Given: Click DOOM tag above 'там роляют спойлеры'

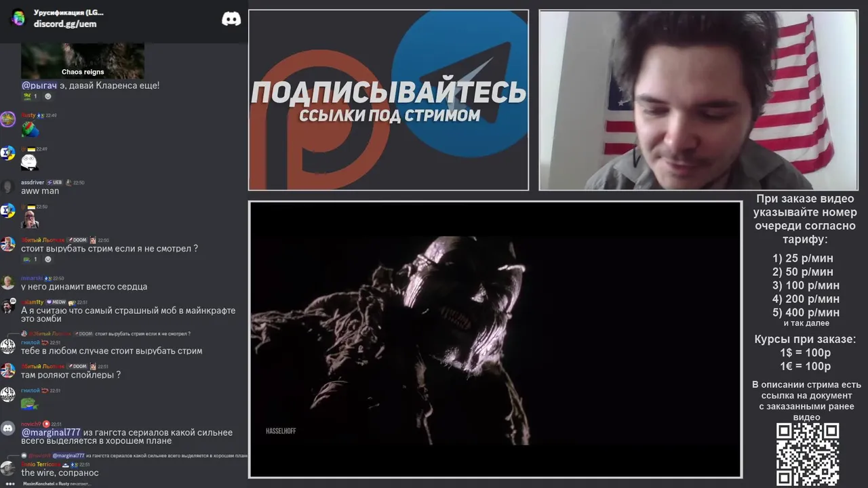Looking at the screenshot, I should tap(77, 367).
